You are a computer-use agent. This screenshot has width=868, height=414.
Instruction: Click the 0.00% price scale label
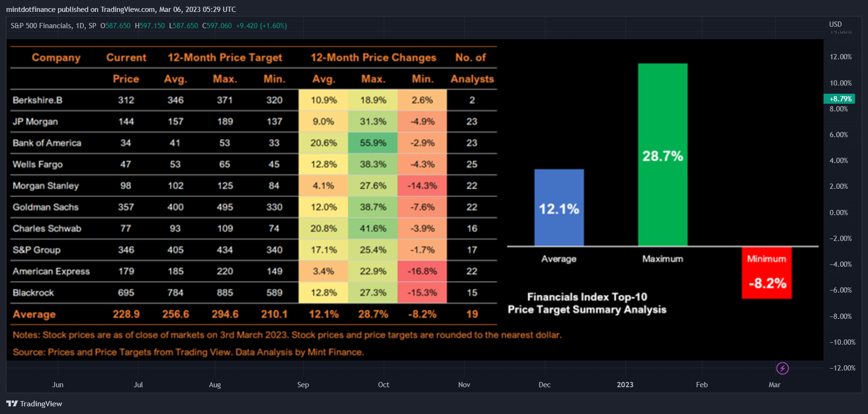(x=839, y=212)
